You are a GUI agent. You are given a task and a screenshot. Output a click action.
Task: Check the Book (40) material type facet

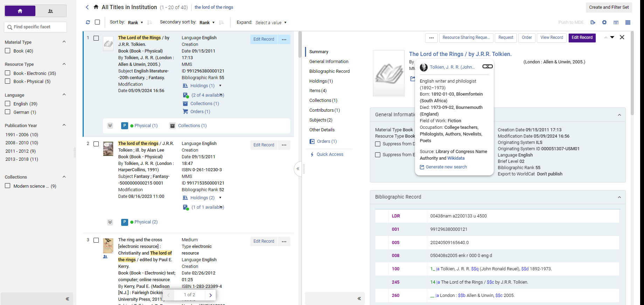click(x=8, y=51)
